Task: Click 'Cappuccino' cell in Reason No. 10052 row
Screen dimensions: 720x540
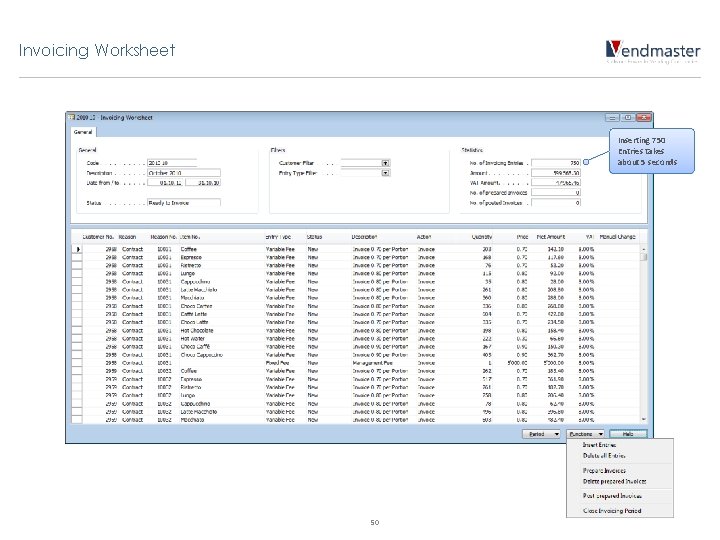Action: click(x=195, y=404)
